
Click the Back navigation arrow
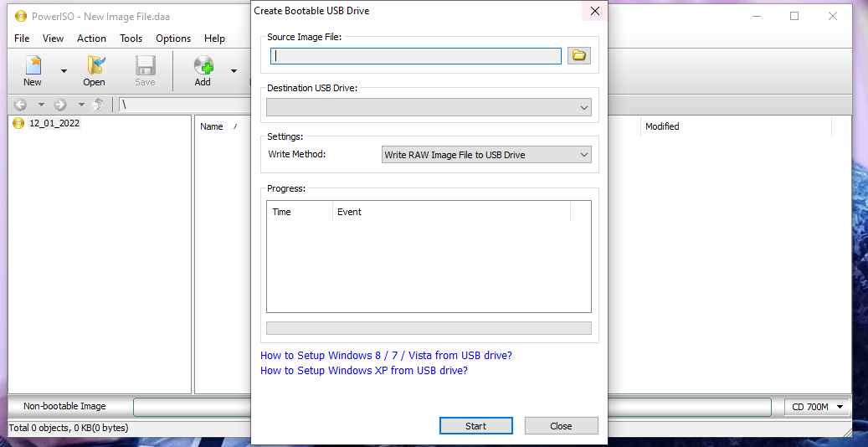(20, 104)
